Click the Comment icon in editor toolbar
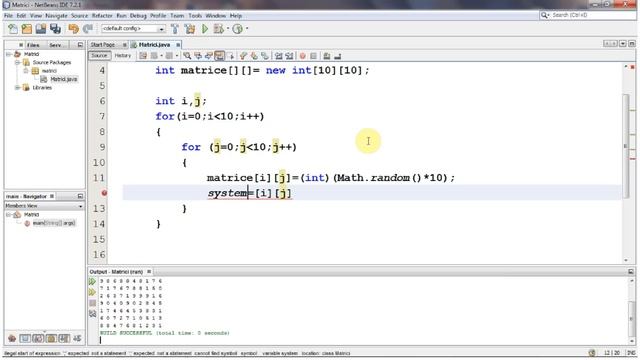This screenshot has width=640, height=360. (327, 56)
